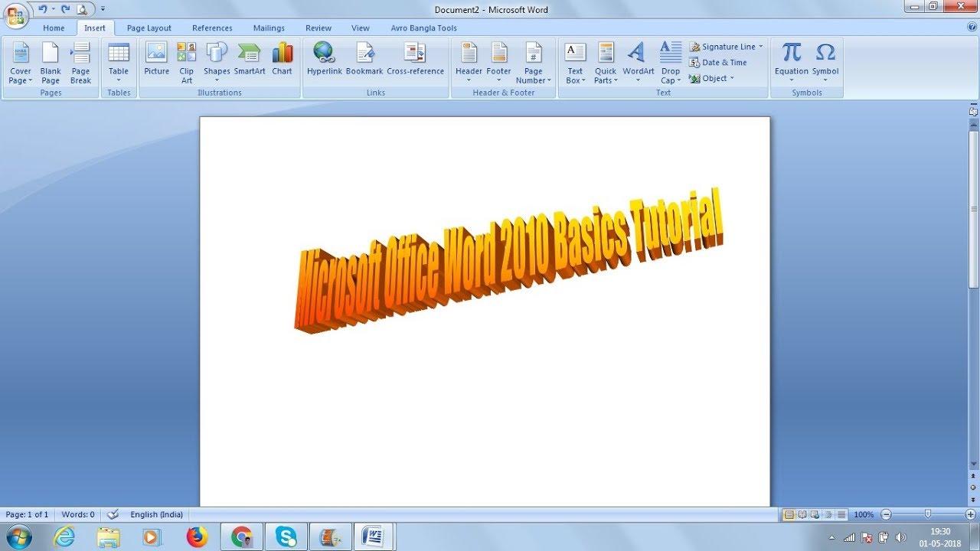Image resolution: width=980 pixels, height=551 pixels.
Task: Click the volume icon in system tray
Action: (900, 537)
